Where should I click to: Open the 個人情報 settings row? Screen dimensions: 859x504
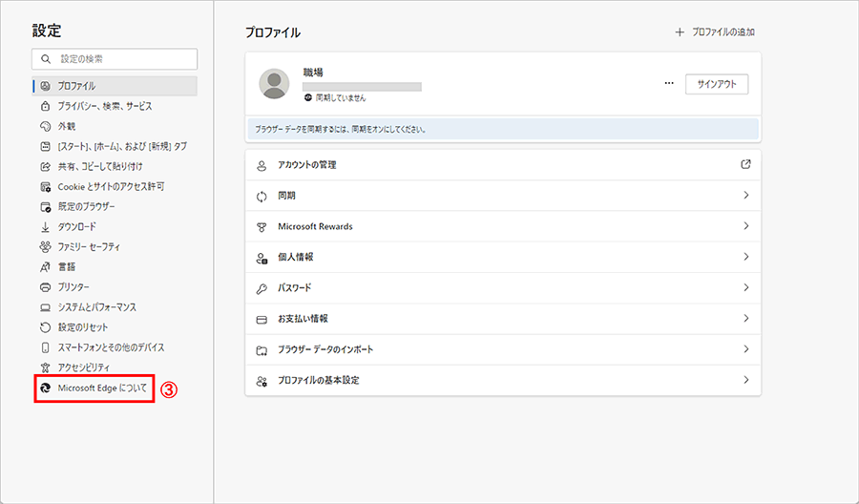click(503, 258)
